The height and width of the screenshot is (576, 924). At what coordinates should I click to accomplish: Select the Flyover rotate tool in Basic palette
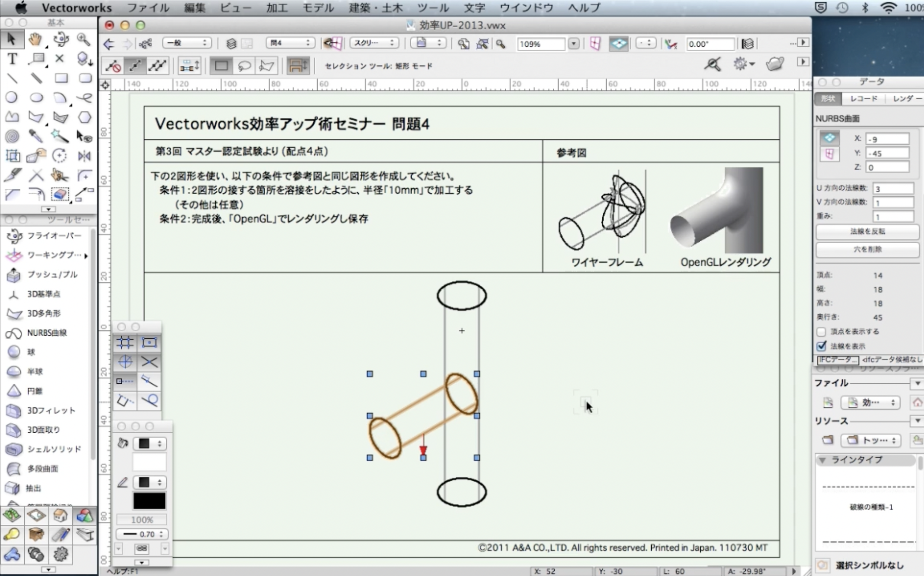[60, 40]
